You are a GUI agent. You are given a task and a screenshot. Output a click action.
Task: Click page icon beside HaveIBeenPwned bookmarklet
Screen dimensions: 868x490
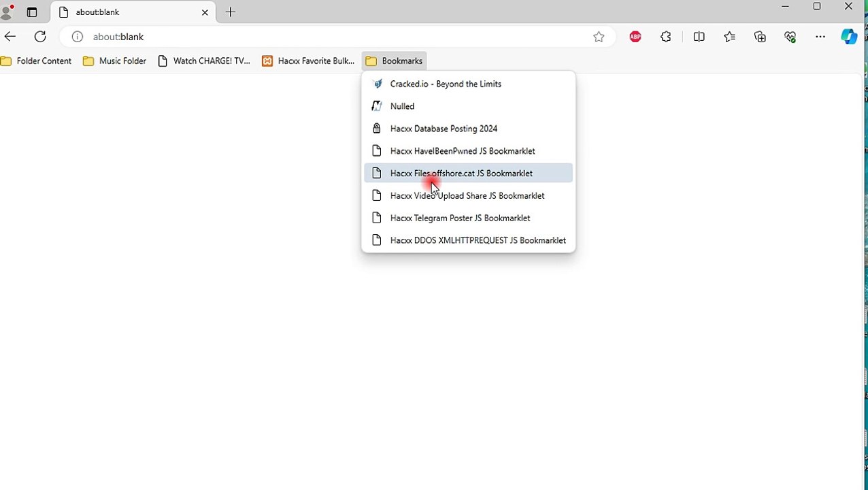tap(377, 151)
